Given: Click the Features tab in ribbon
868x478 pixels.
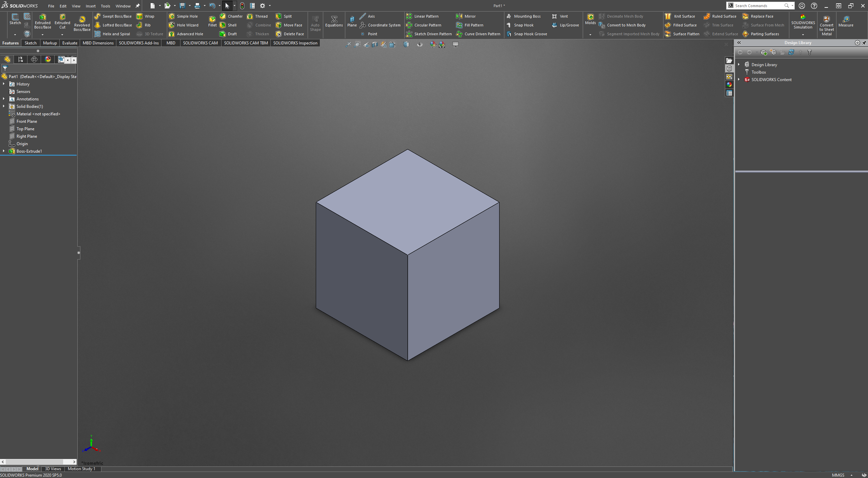Looking at the screenshot, I should (10, 43).
